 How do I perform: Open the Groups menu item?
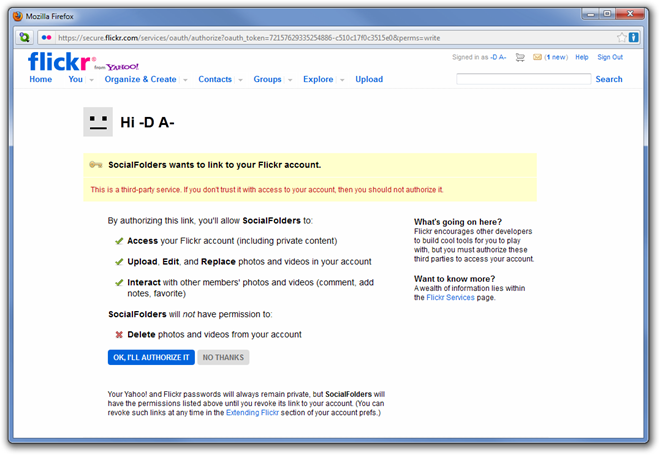[x=267, y=79]
